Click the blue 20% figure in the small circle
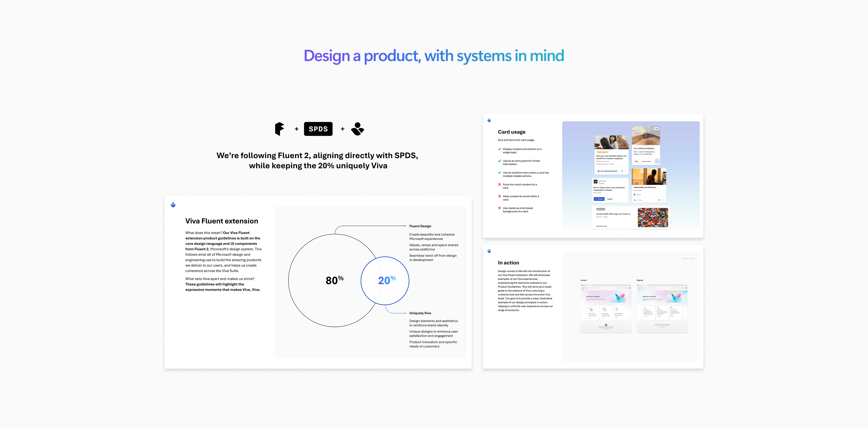868x428 pixels. coord(387,280)
